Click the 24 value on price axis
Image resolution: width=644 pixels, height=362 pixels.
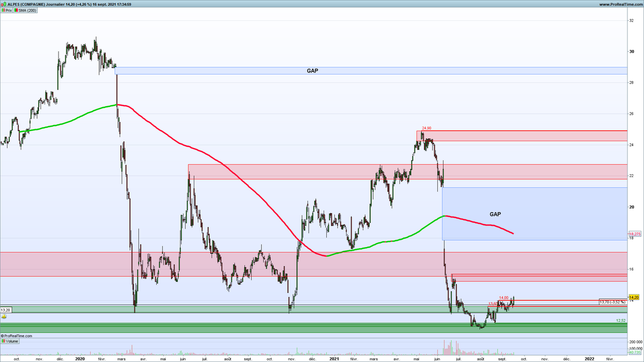632,145
